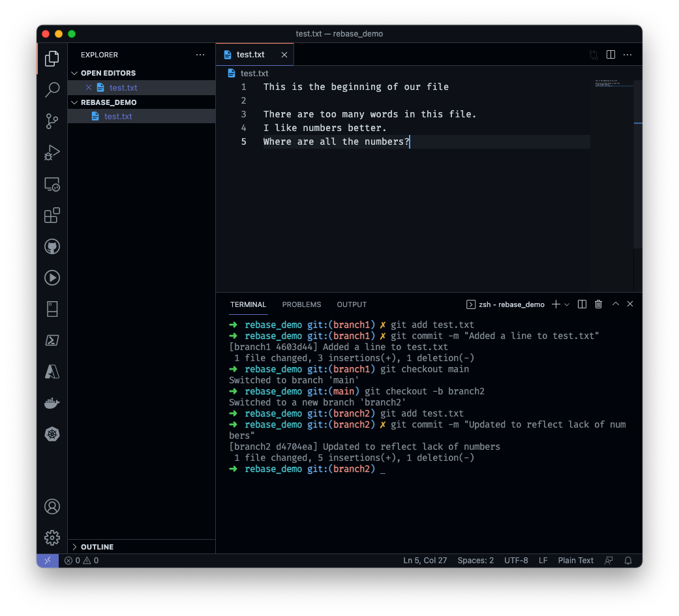Select the test.txt editor tab
Image resolution: width=679 pixels, height=616 pixels.
(254, 55)
